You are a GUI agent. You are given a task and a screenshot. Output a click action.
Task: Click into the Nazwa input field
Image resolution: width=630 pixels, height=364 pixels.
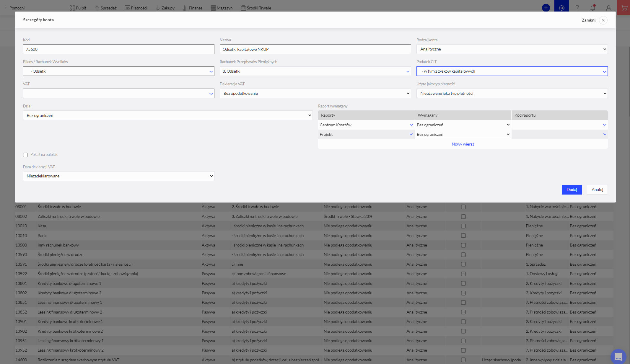(315, 49)
